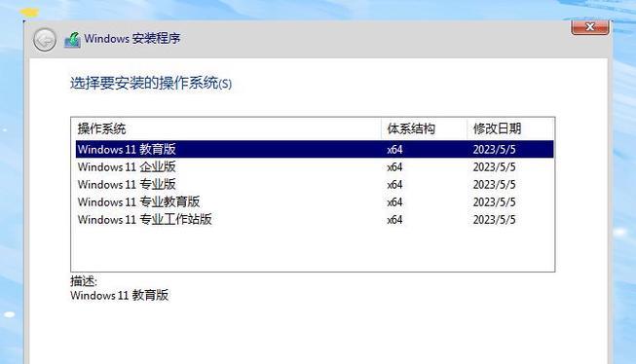Click the 描述 label text
This screenshot has width=636, height=364.
(84, 281)
